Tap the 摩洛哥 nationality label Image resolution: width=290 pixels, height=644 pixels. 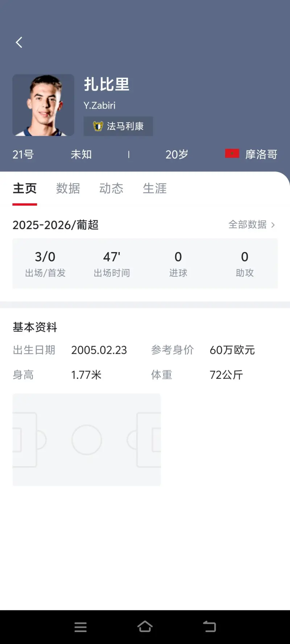tap(261, 154)
